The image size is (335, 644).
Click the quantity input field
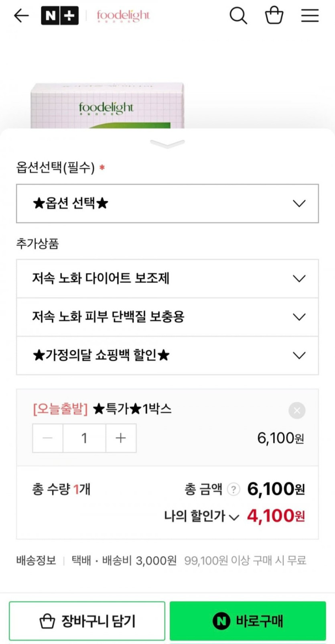click(x=84, y=438)
